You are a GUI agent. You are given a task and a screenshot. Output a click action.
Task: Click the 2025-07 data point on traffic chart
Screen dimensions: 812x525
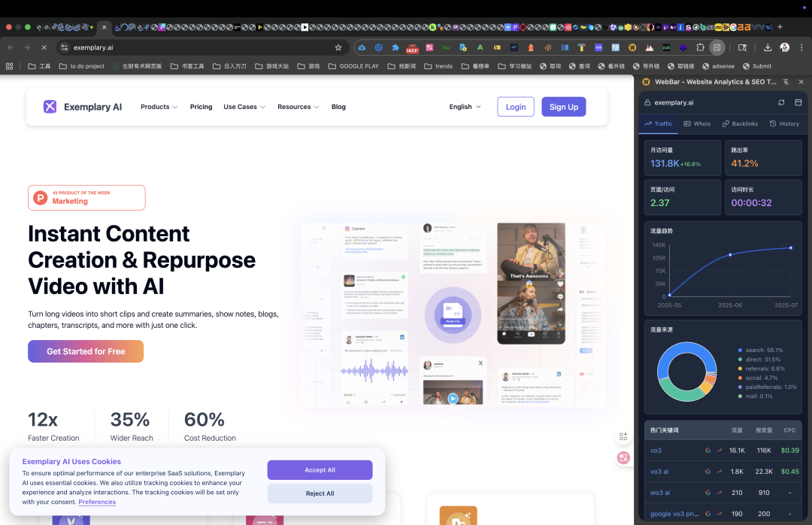(x=791, y=247)
